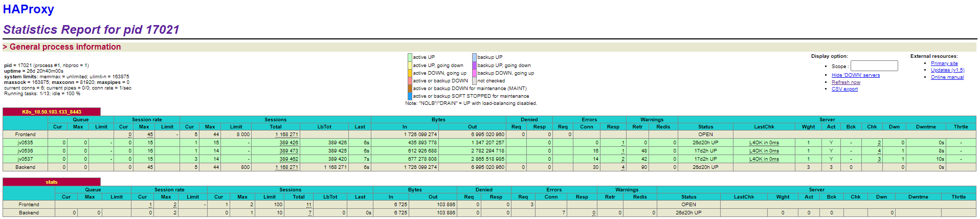Image resolution: width=980 pixels, height=219 pixels.
Task: Click jv0536 server name cell
Action: tap(25, 151)
